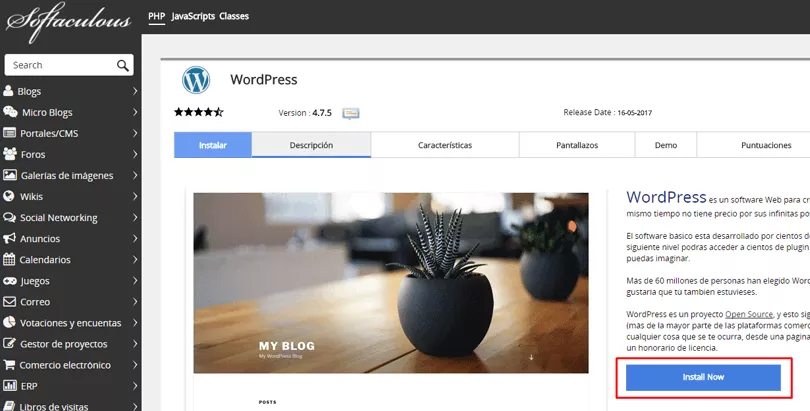Click the Release Date 16-05-2017 text
This screenshot has width=810, height=411.
(x=608, y=112)
